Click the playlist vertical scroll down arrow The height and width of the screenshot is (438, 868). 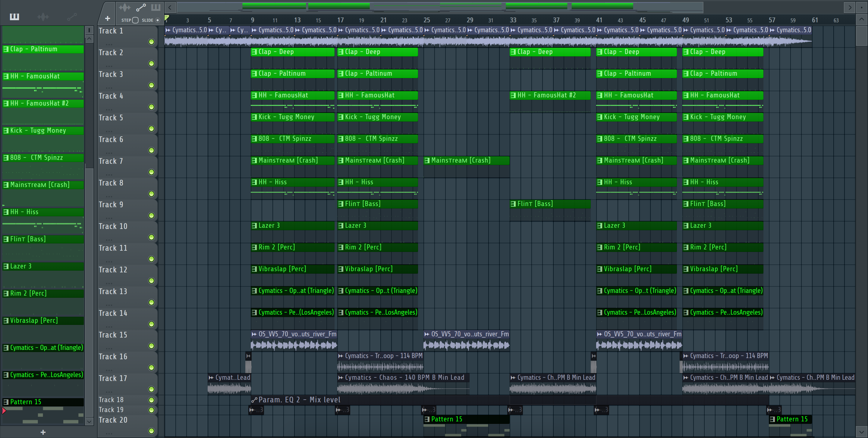(861, 431)
